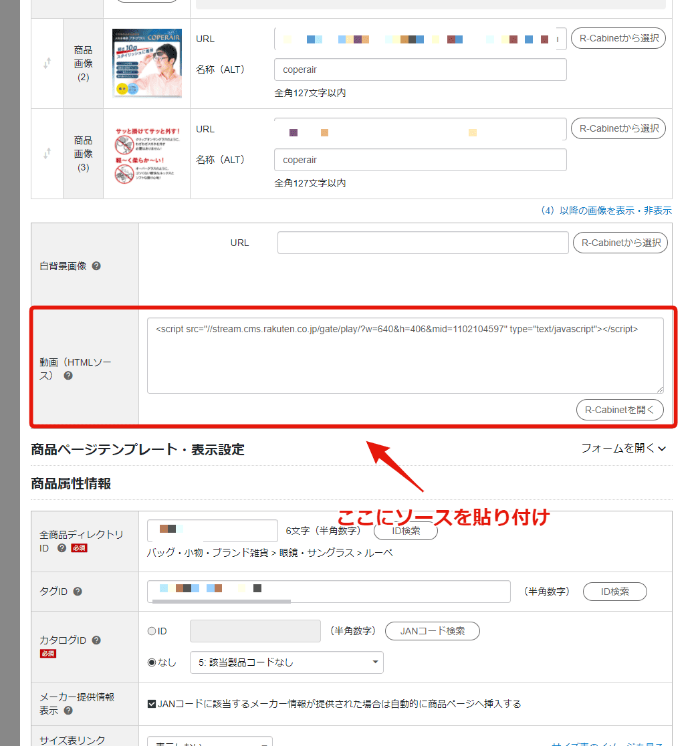700x746 pixels.
Task: Open help icon next to タグID
Action: pyautogui.click(x=78, y=592)
